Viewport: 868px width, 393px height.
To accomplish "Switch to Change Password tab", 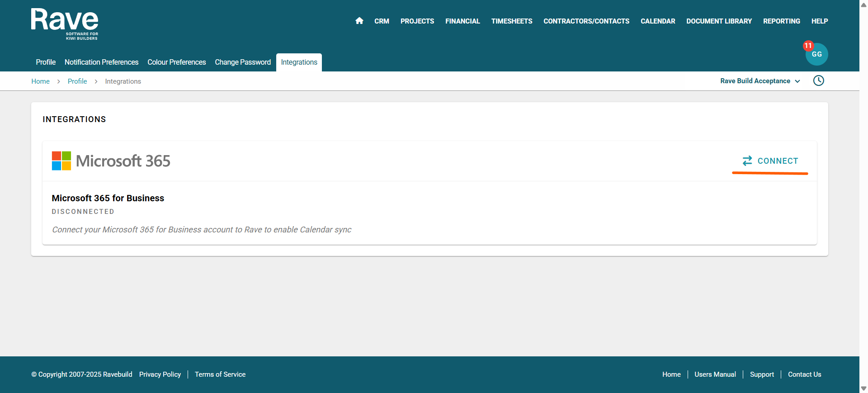I will 243,62.
